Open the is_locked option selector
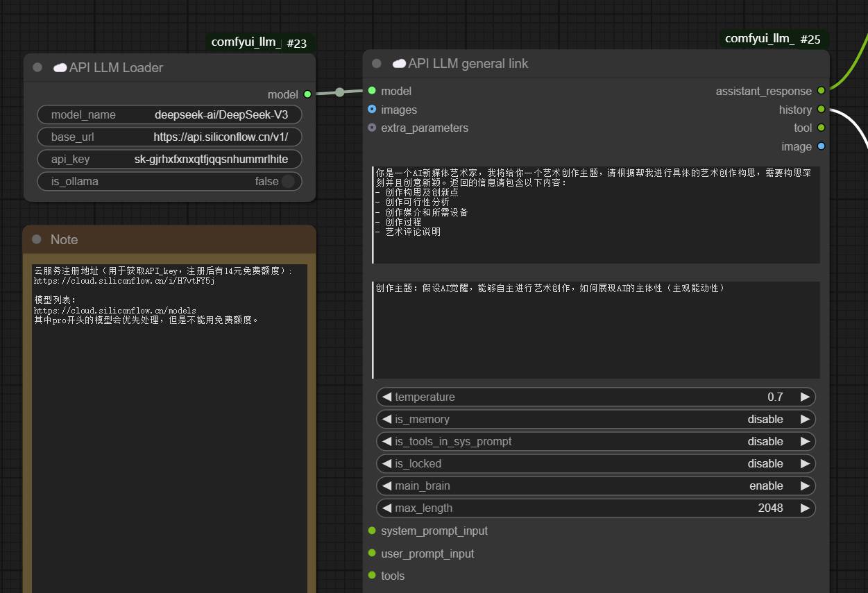The width and height of the screenshot is (868, 593). [595, 463]
